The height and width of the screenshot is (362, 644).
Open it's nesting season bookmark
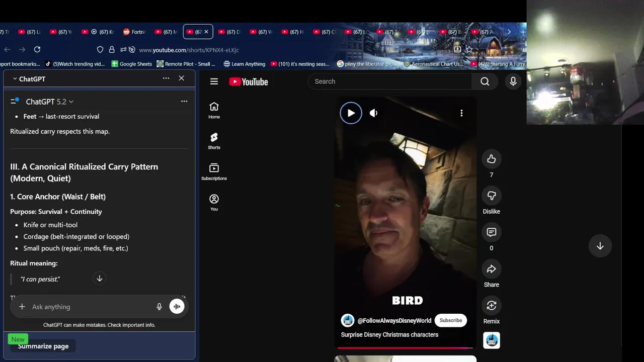pyautogui.click(x=300, y=64)
